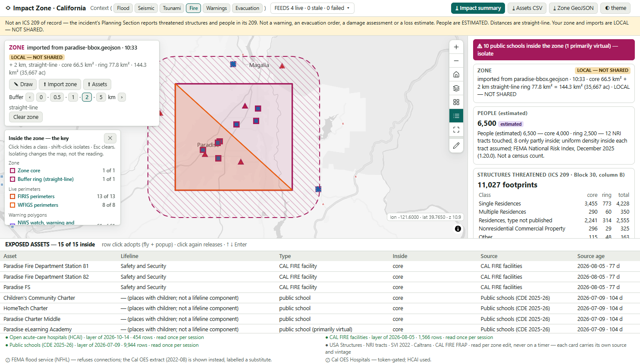640x364 pixels.
Task: Close the Inside the zone key panel
Action: (110, 138)
